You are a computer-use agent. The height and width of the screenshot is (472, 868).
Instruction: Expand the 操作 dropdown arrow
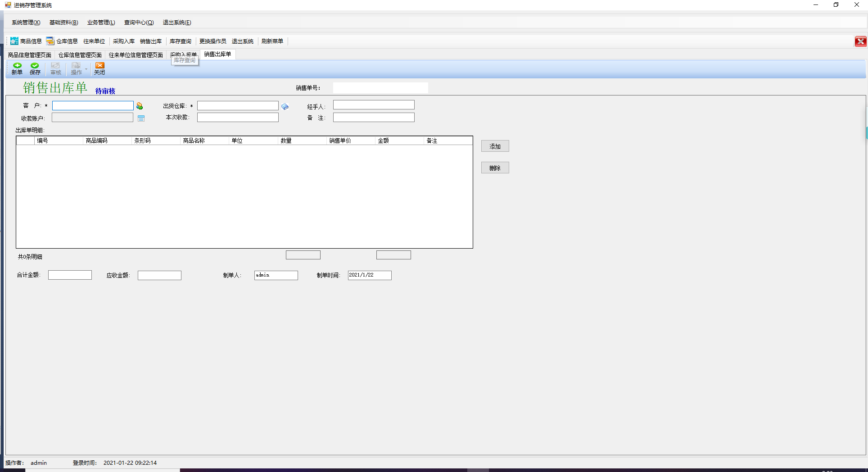[x=86, y=69]
